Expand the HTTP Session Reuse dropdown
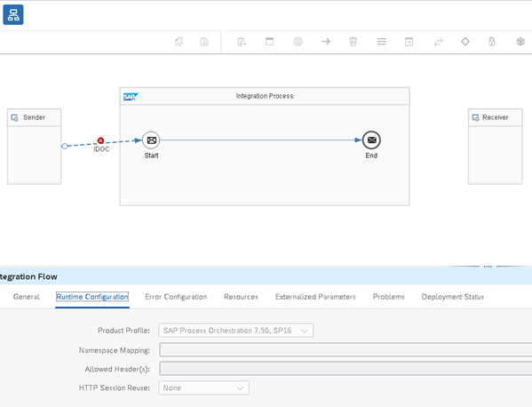 pyautogui.click(x=203, y=387)
